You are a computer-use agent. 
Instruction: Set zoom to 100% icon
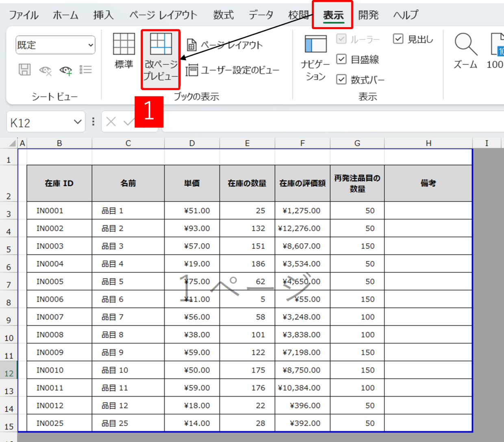(x=496, y=51)
